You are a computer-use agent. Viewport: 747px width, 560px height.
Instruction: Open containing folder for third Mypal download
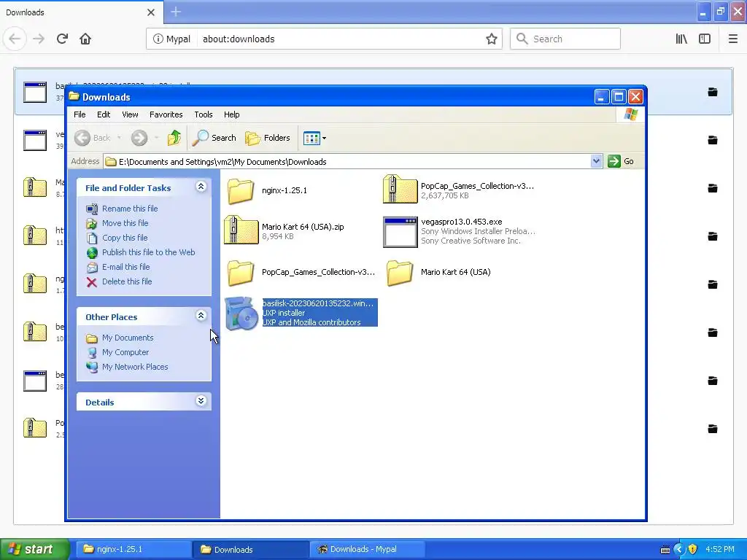point(713,188)
